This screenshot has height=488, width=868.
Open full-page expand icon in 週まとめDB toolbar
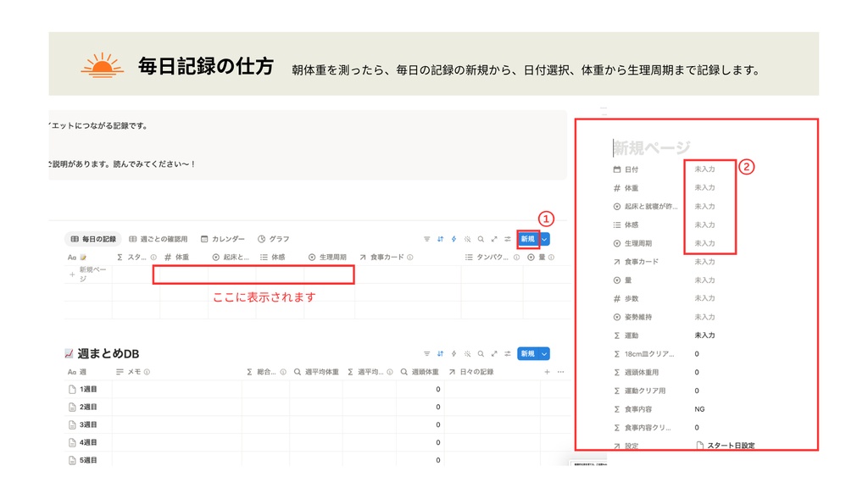494,353
